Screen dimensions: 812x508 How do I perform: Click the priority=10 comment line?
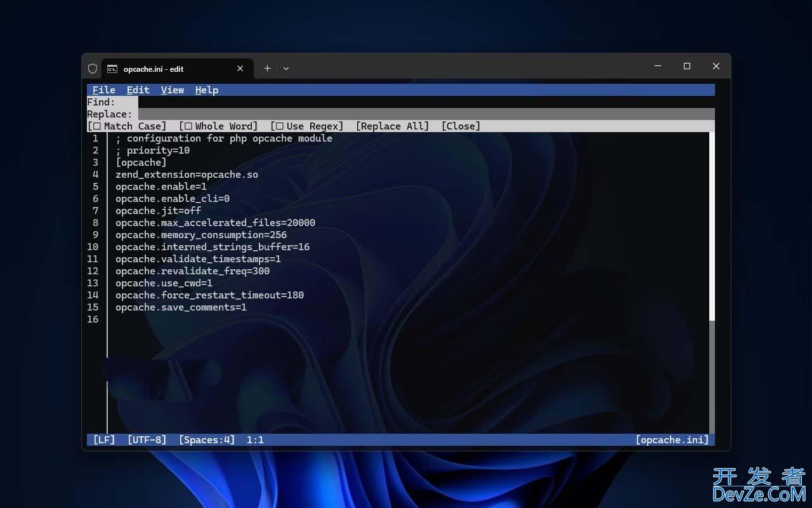[153, 150]
